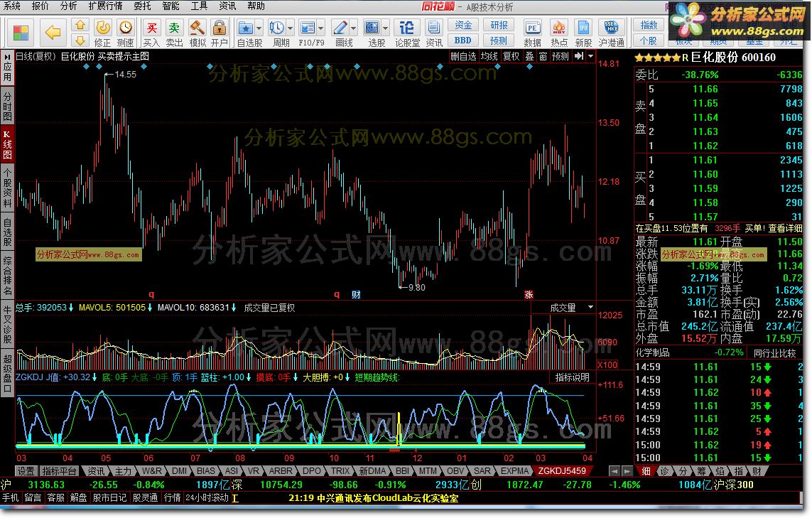Click the 设置 settings button below chart
Screen dimensions: 812x518
tap(26, 471)
